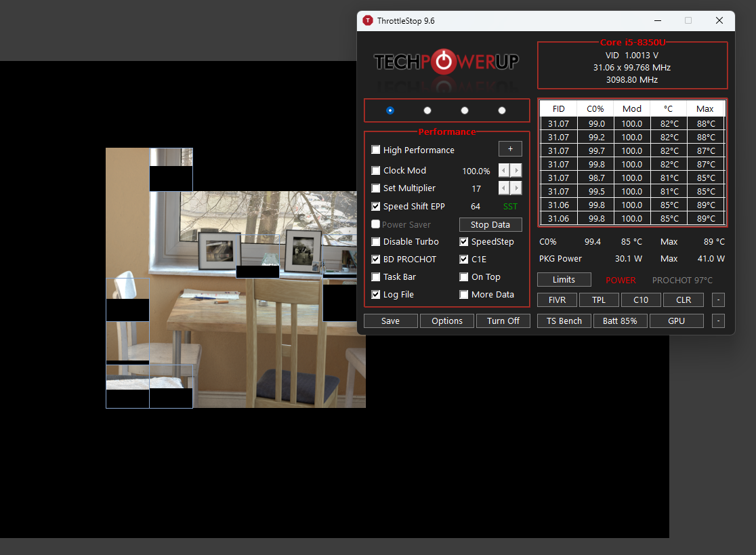Image resolution: width=756 pixels, height=555 pixels.
Task: Toggle the Disable Turbo checkbox
Action: point(376,242)
